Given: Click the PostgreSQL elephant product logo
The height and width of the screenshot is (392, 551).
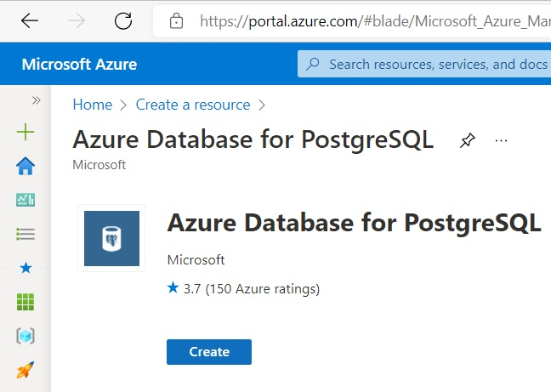Looking at the screenshot, I should [x=111, y=238].
